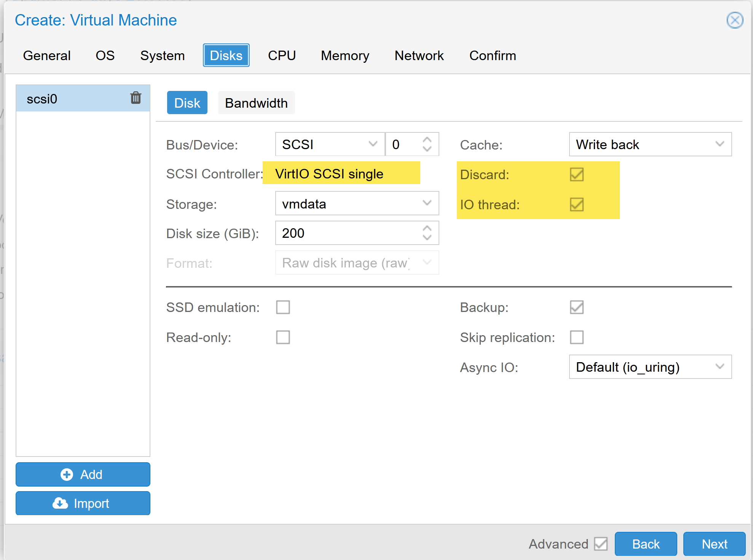Open the Bandwidth sub-tab
Viewport: 753px width, 560px height.
pyautogui.click(x=256, y=102)
